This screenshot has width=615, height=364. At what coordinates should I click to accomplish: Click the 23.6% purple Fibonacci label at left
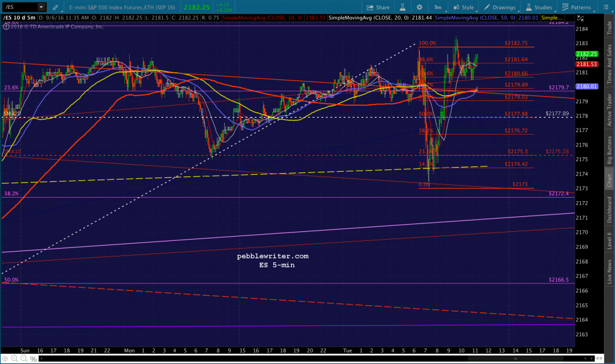(11, 88)
